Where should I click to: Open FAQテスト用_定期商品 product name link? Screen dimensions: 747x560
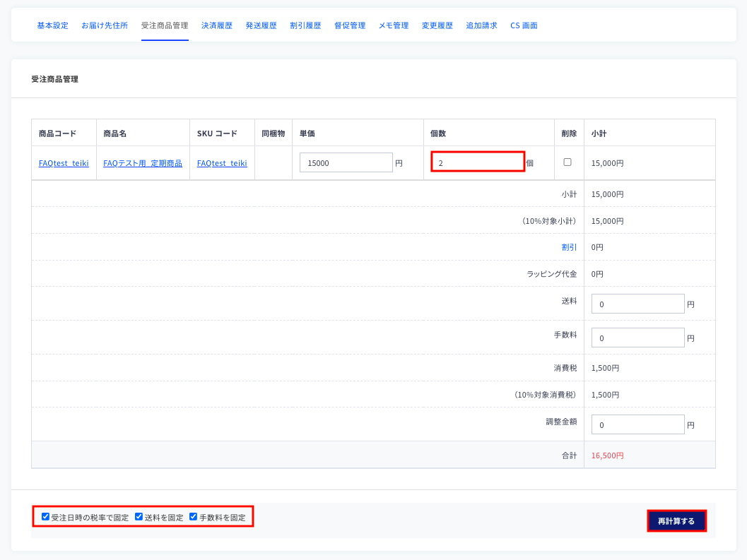tap(143, 163)
